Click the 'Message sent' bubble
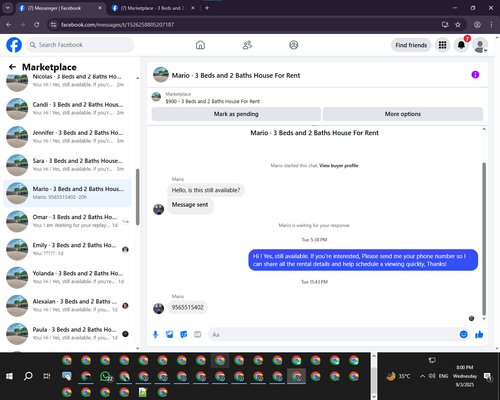500x400 pixels. tap(190, 205)
